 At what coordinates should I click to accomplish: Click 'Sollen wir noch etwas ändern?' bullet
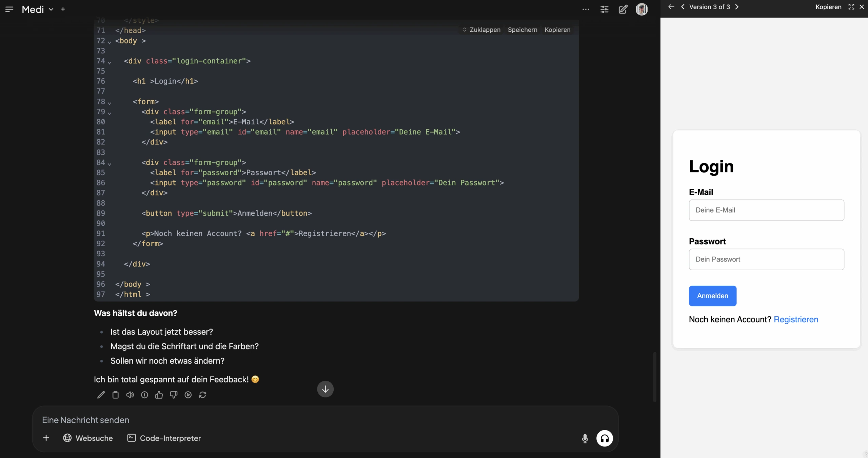tap(167, 361)
